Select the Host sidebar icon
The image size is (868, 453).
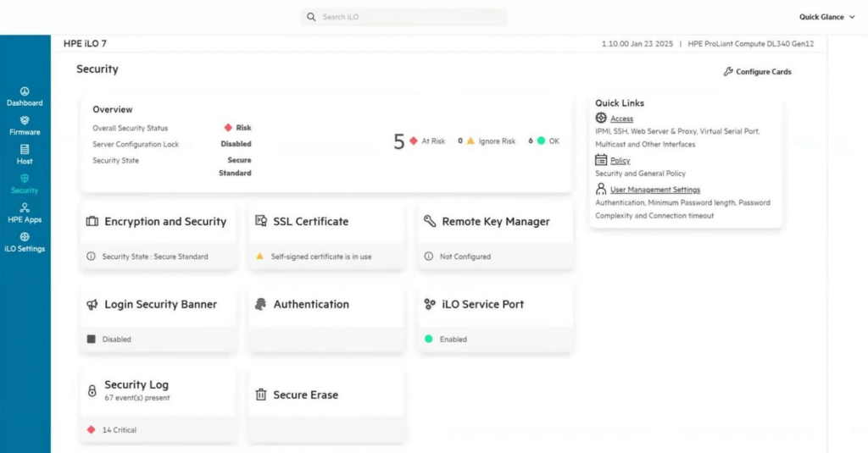pyautogui.click(x=25, y=149)
